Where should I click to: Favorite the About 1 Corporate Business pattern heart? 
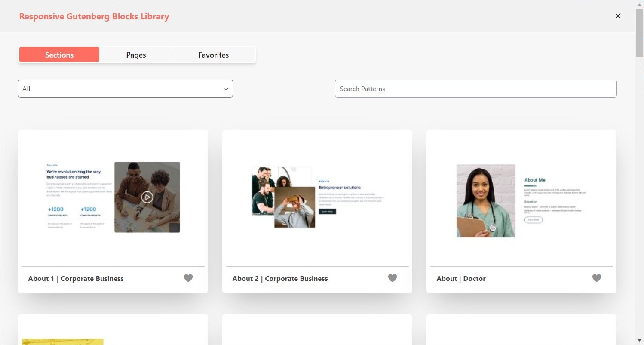[188, 278]
